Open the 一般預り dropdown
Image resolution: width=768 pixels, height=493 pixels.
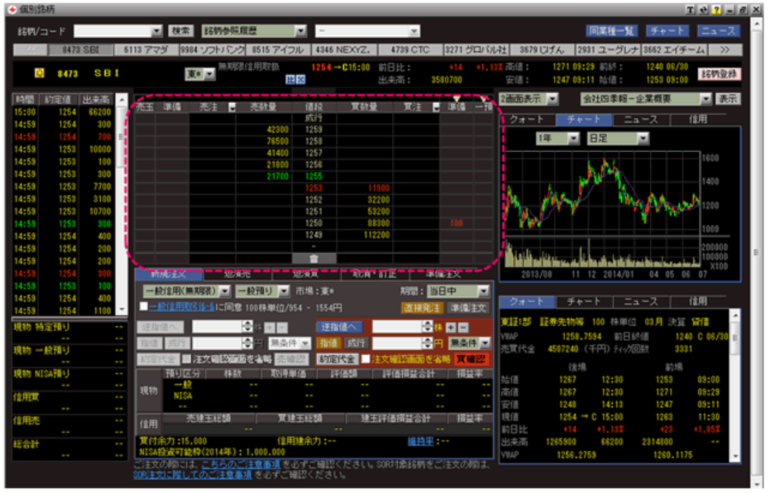(284, 291)
